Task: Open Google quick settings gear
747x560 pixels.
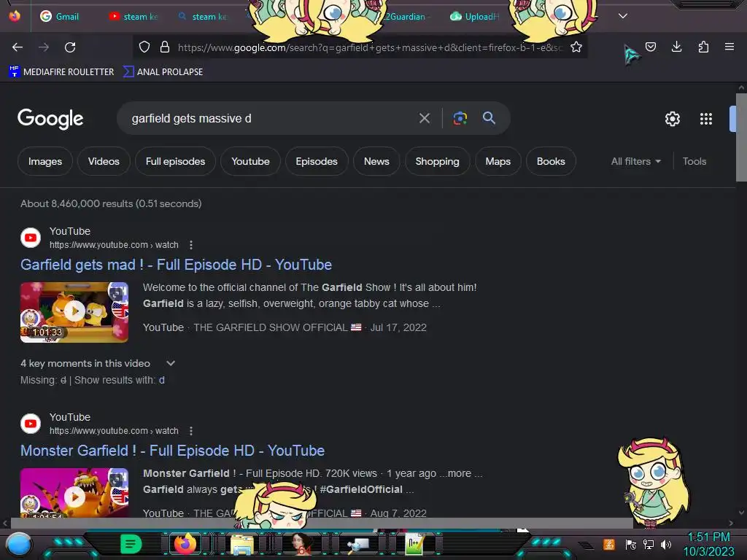Action: 672,119
